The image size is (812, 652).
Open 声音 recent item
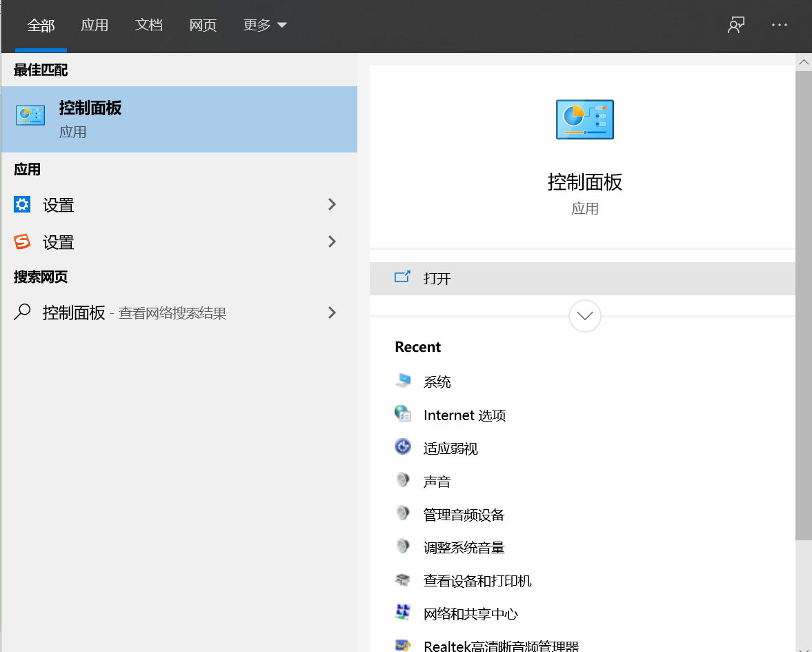tap(437, 482)
